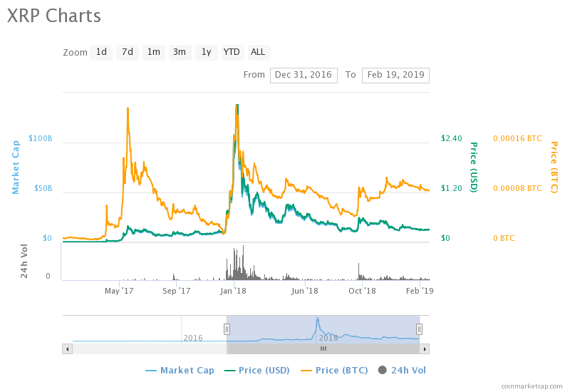Click the Jan '18 axis label
The height and width of the screenshot is (392, 570).
233,291
